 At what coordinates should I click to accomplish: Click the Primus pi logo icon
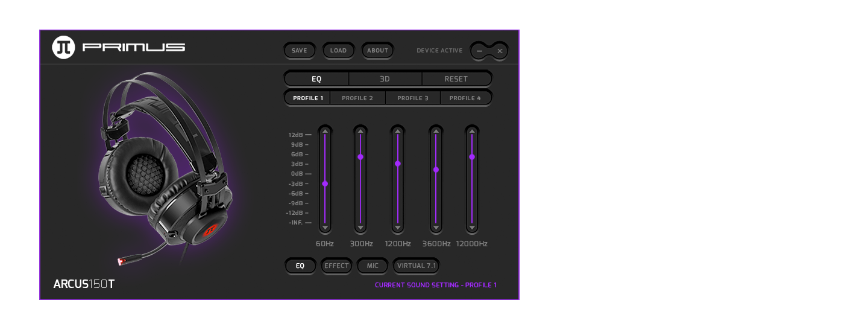pyautogui.click(x=63, y=47)
